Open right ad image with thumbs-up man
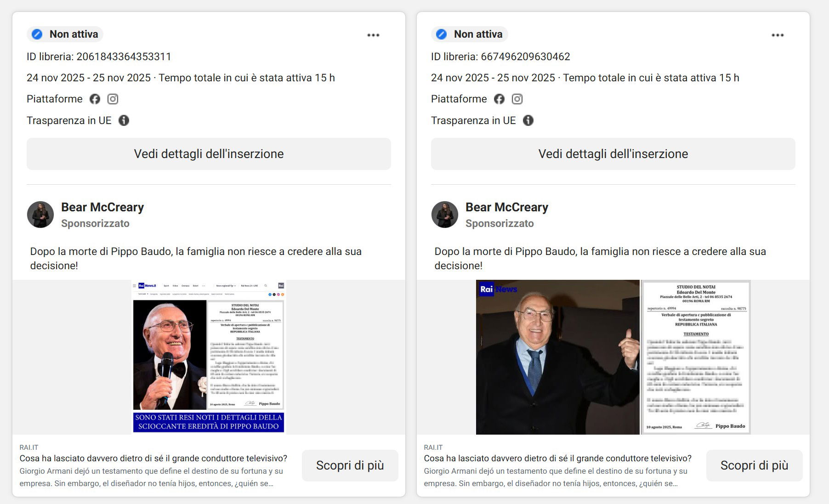Screen dimensions: 829x504 (613, 357)
